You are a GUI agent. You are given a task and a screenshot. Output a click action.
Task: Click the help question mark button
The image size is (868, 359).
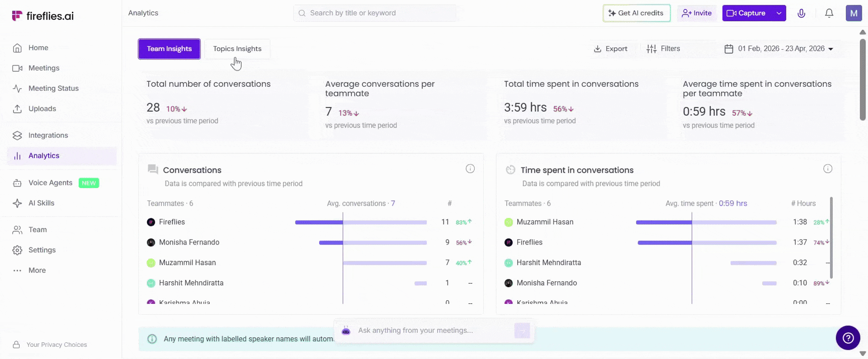(848, 338)
